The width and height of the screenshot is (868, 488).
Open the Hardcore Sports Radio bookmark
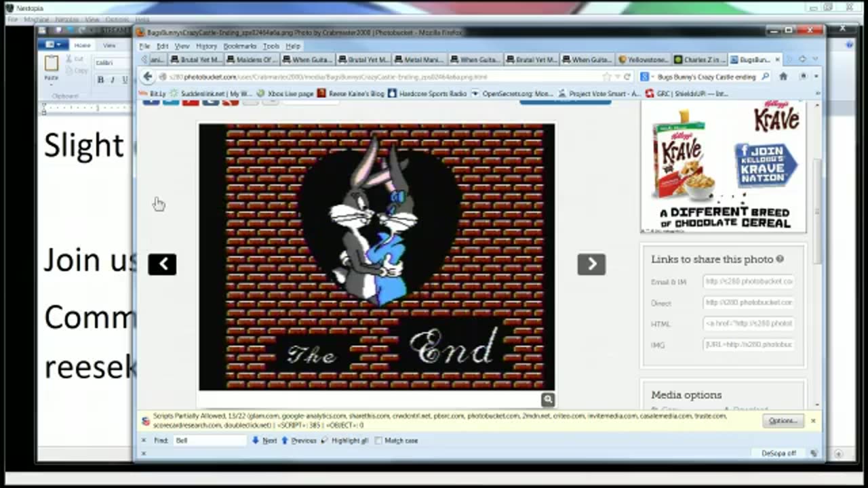(x=428, y=94)
